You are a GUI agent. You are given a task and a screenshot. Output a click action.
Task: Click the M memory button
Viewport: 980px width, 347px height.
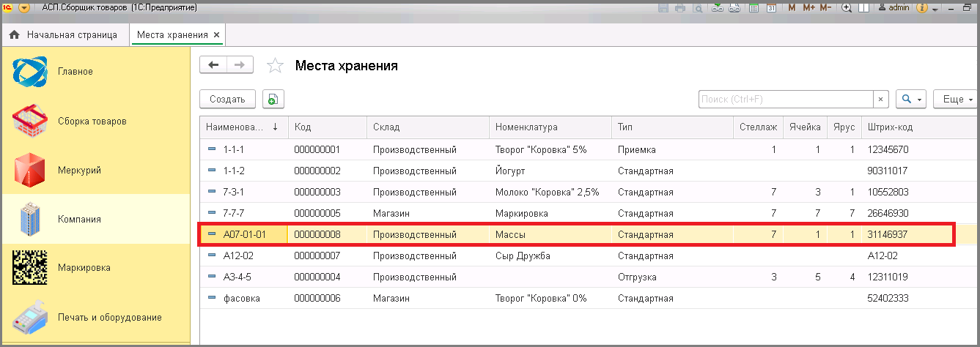click(792, 8)
